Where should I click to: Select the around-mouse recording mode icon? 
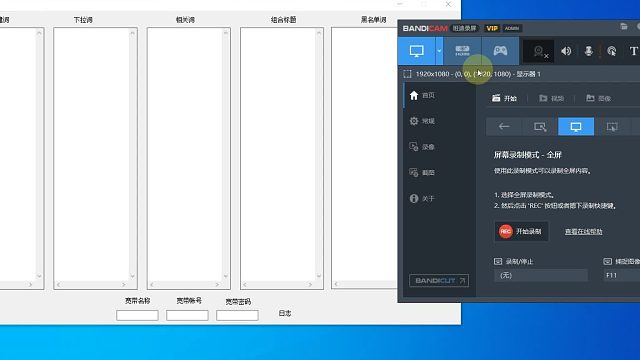612,127
